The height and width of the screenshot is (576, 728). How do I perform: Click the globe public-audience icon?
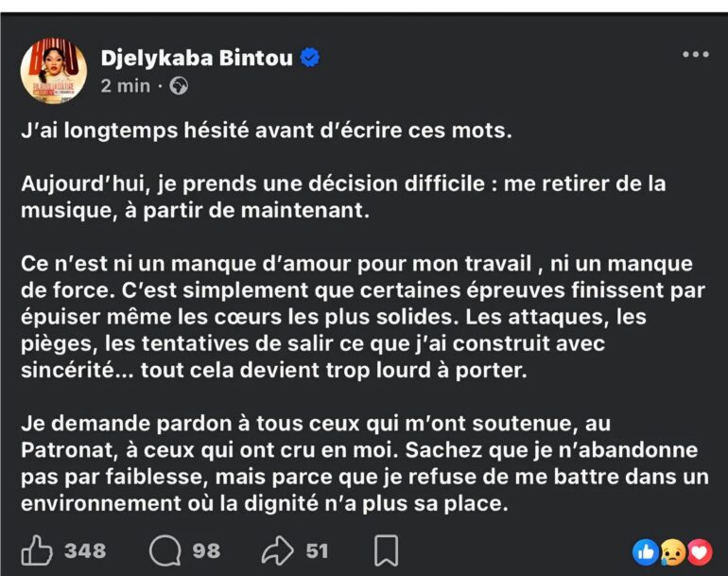tap(178, 86)
